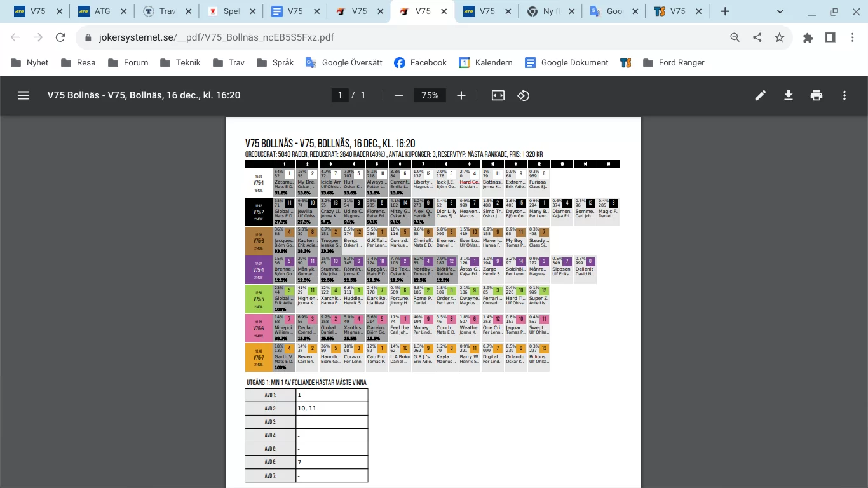Open Chrome's three-dot menu
Screen dimensions: 868x488
(853, 37)
